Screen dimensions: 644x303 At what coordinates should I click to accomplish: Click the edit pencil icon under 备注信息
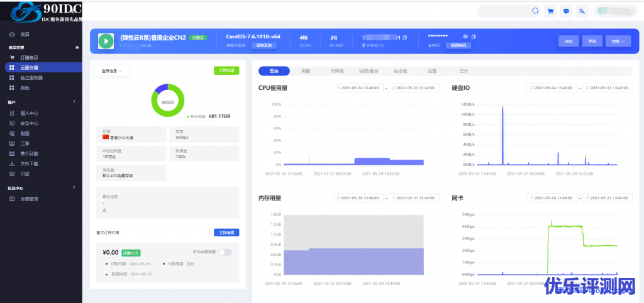pos(104,209)
